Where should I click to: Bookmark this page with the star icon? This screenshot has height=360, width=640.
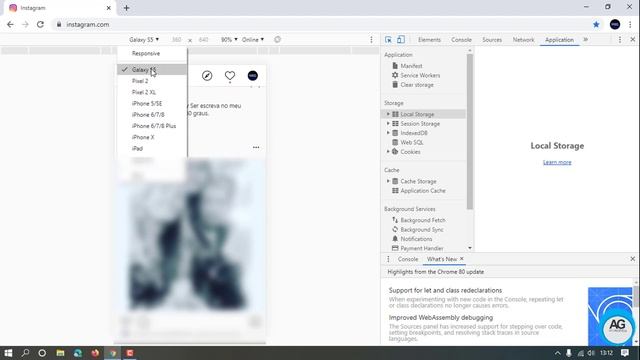coord(596,24)
